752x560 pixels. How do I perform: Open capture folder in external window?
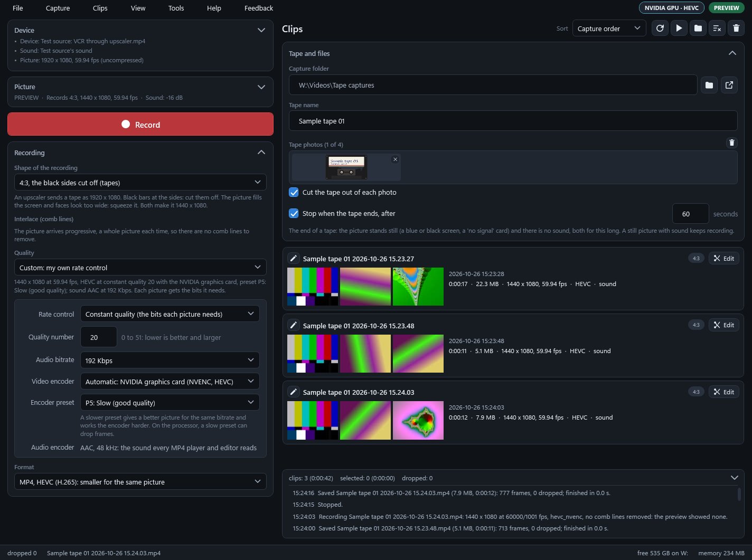click(729, 85)
